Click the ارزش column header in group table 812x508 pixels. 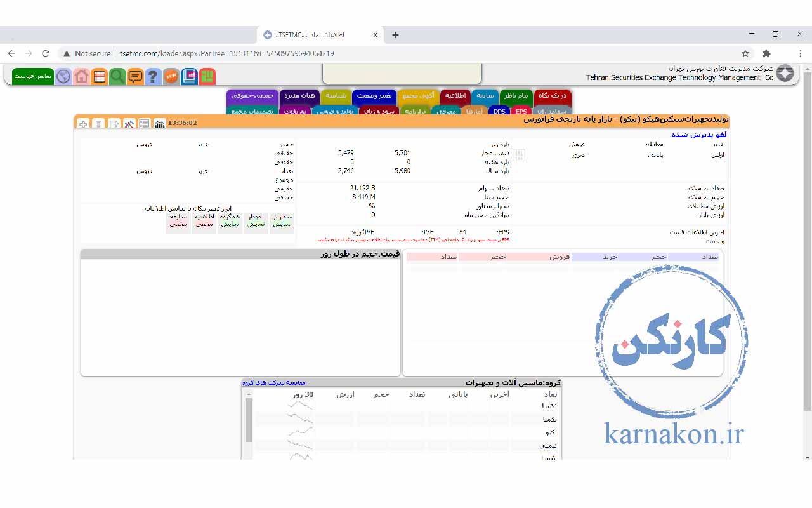(345, 394)
